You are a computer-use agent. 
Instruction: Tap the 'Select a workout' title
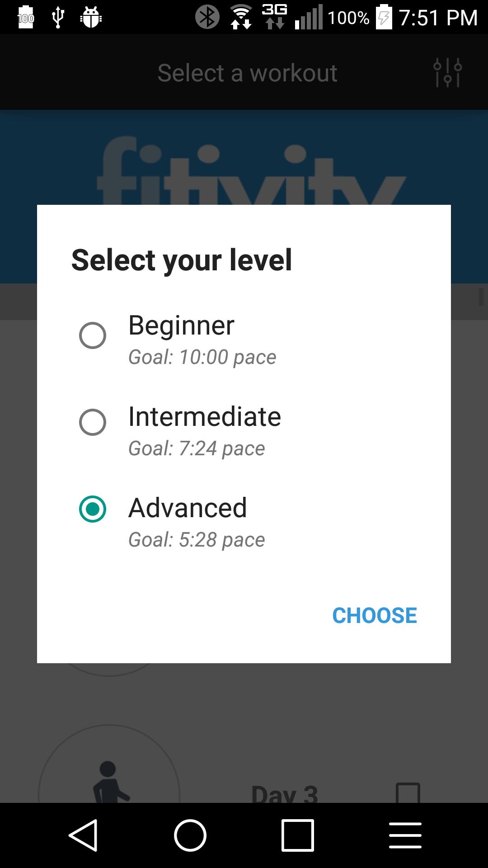(247, 73)
